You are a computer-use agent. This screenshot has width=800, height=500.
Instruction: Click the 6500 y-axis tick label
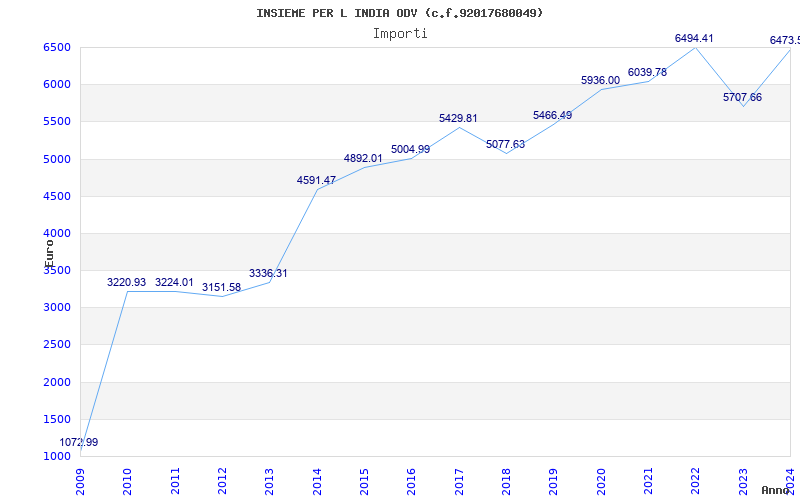click(57, 47)
